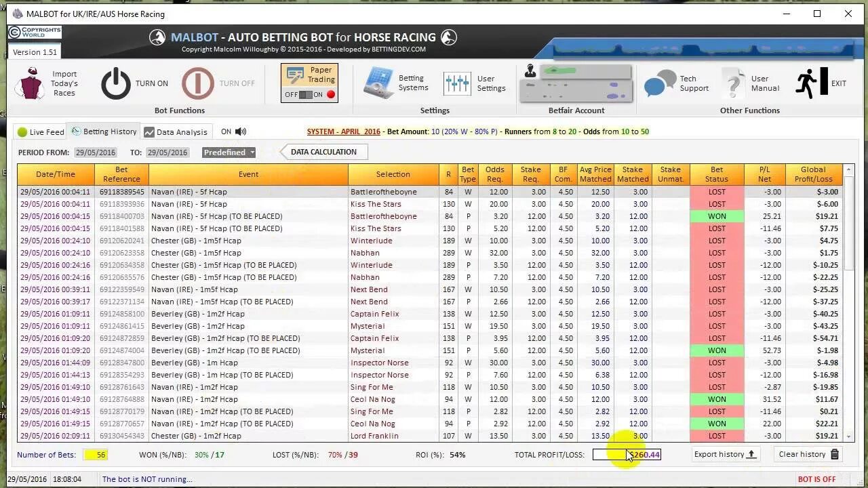Screen dimensions: 868x488
Task: Click the Copyrights World logo
Action: point(35,33)
